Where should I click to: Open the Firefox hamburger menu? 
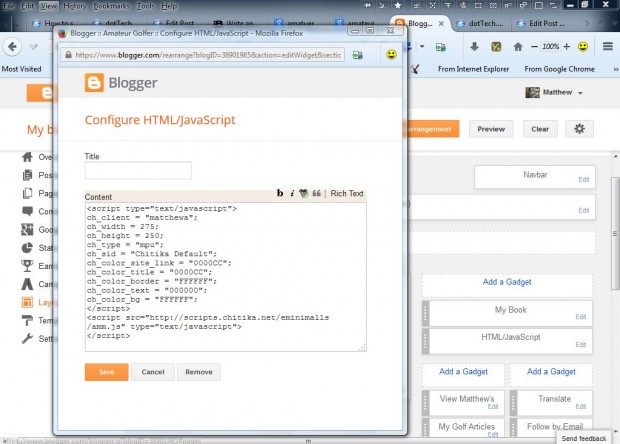(608, 47)
